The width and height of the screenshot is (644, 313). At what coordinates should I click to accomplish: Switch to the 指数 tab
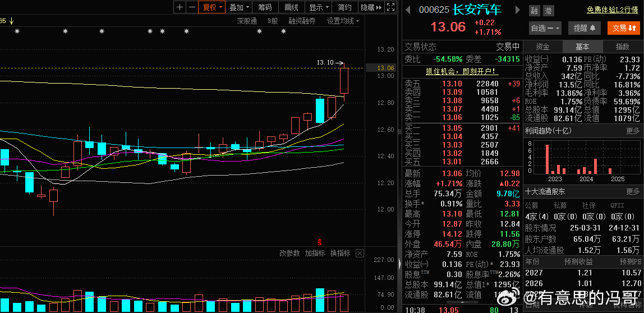tap(622, 47)
